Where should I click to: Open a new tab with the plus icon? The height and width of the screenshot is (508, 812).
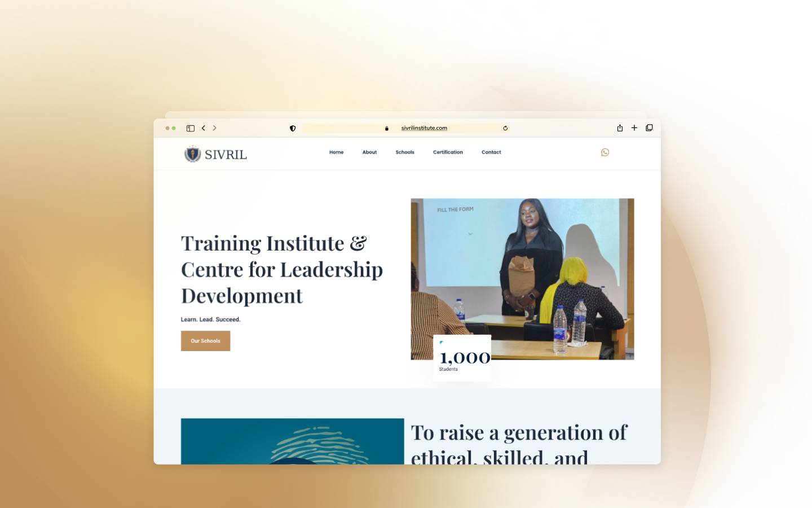[634, 128]
